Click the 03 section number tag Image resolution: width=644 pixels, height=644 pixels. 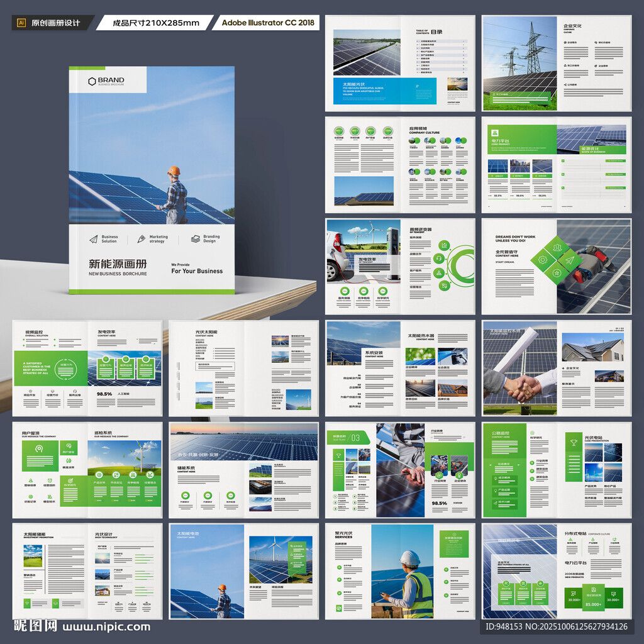[356, 438]
